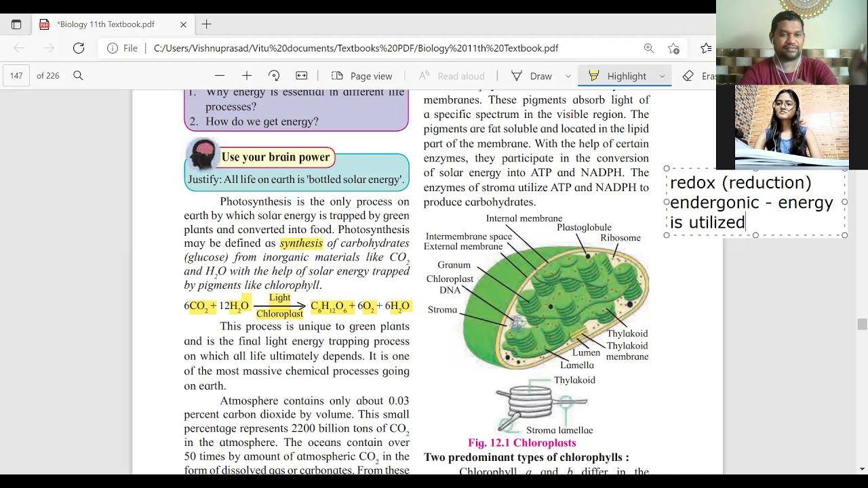Image resolution: width=868 pixels, height=488 pixels.
Task: Click the 'Internal membrane' diagram label
Action: click(524, 218)
